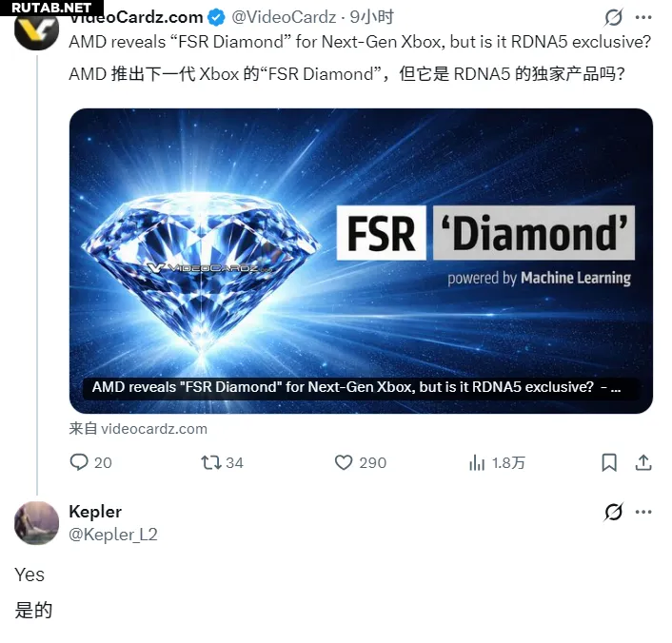Share the FSR Diamond tweet

click(x=643, y=462)
